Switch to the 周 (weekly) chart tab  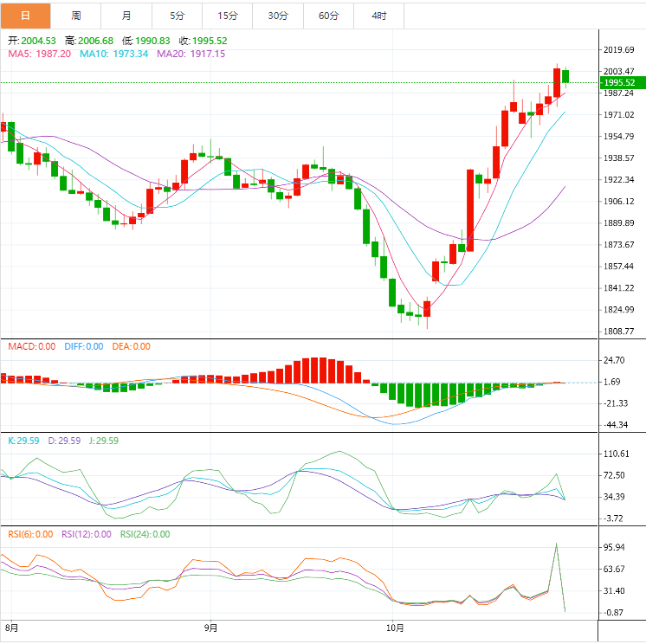76,16
